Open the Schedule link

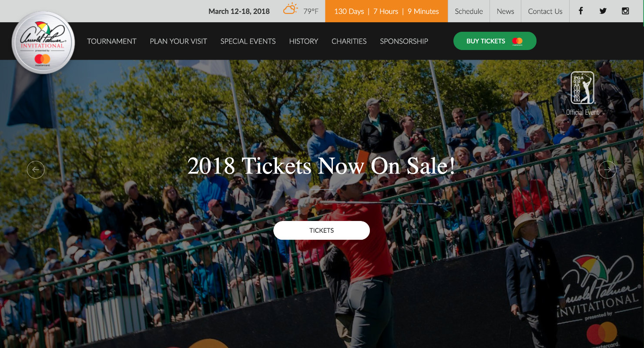(x=469, y=11)
